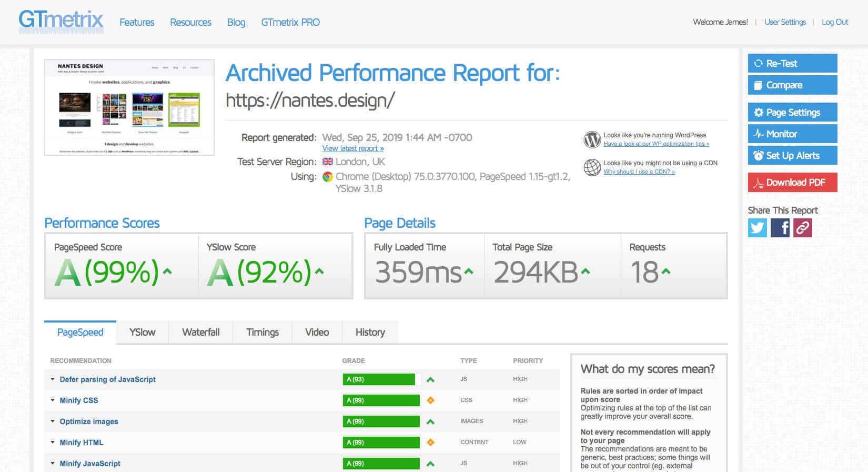Image resolution: width=868 pixels, height=472 pixels.
Task: Click the arrow beside Fully Loaded Time
Action: 469,272
